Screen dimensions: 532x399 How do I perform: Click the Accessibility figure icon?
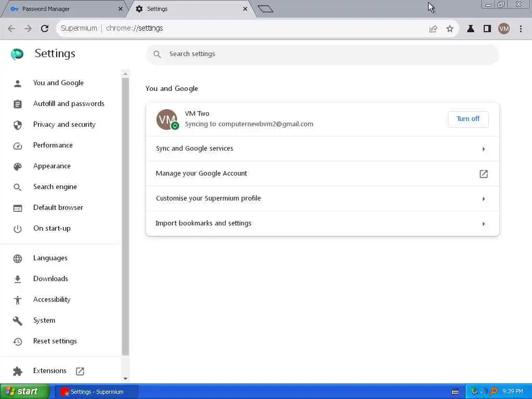click(18, 300)
